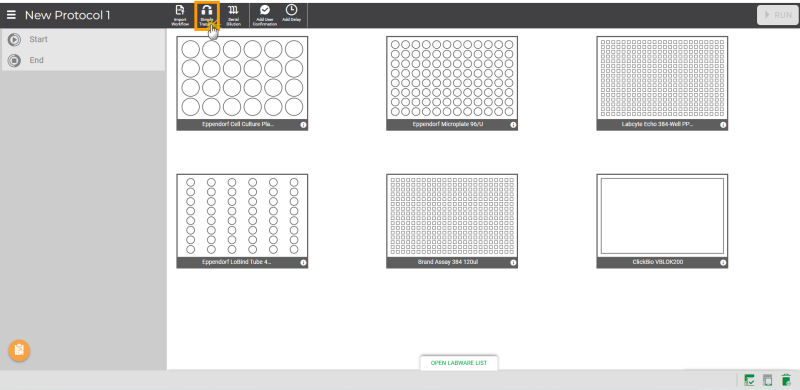This screenshot has width=800, height=390.
Task: Show info for Eppendorf Microplate 96/U
Action: point(513,125)
